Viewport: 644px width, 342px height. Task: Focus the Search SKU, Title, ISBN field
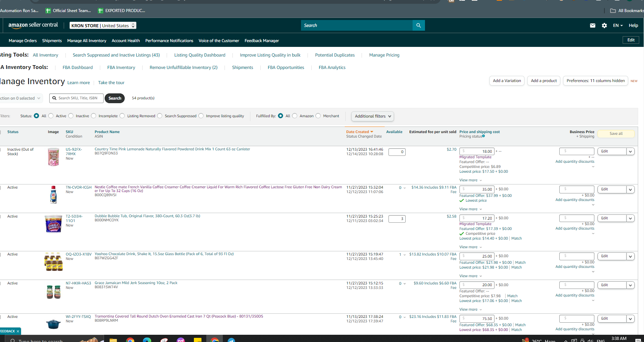point(76,98)
